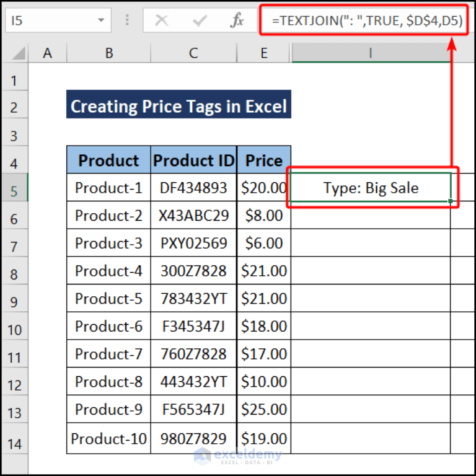Select cell 'Product-10'
This screenshot has height=476, width=476.
(x=108, y=438)
